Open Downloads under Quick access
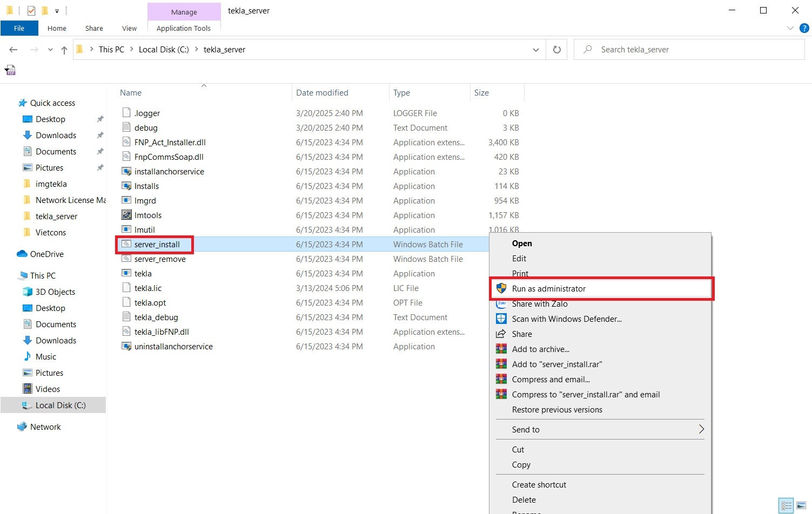Screen dimensions: 812x514 [x=56, y=135]
